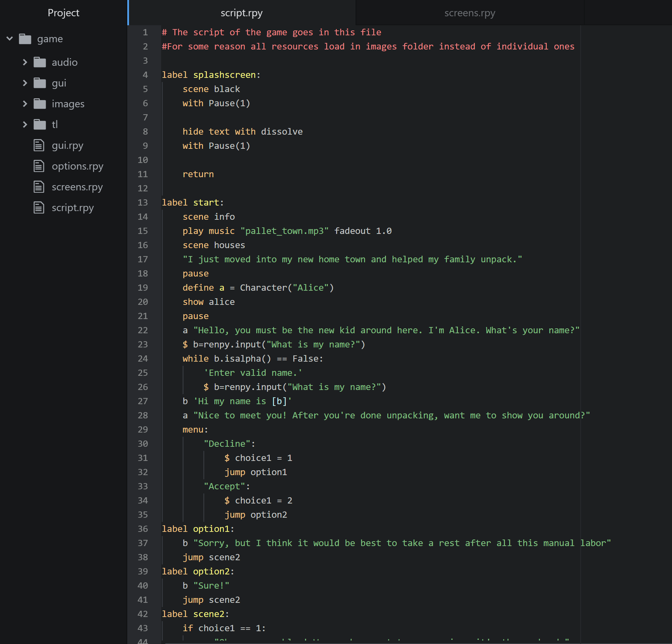
Task: Click 'scene houses' text
Action: coord(214,245)
